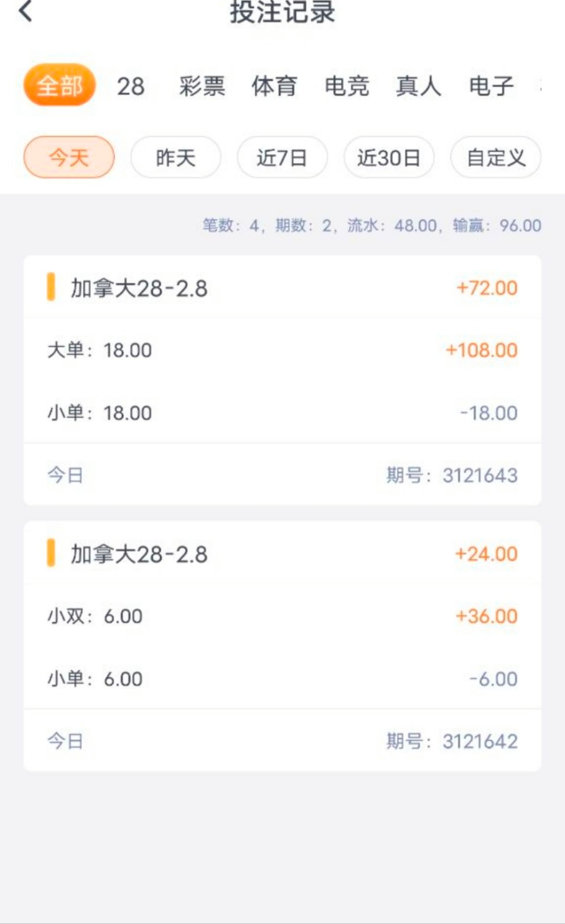Select the 大单 18.00 bet row

pos(282,350)
